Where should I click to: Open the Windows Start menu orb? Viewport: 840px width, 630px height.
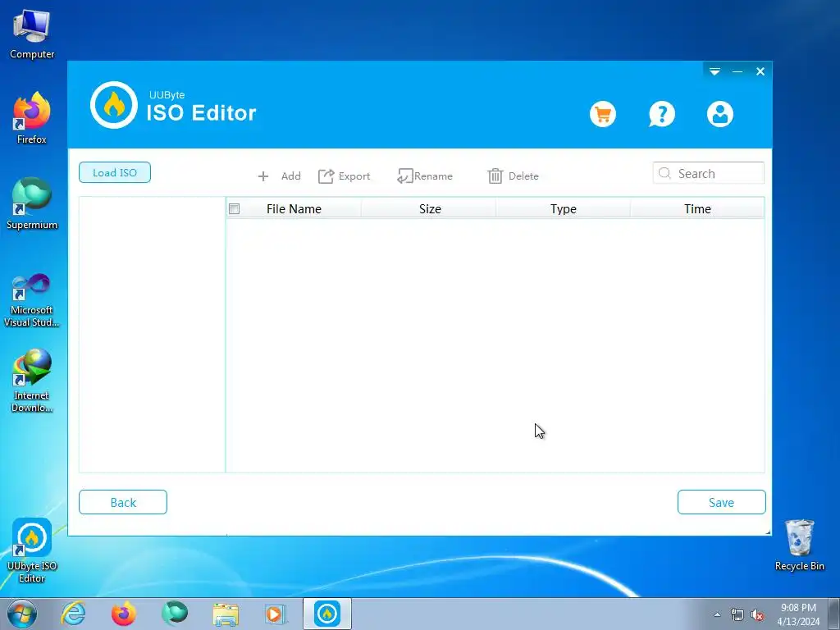pyautogui.click(x=22, y=614)
